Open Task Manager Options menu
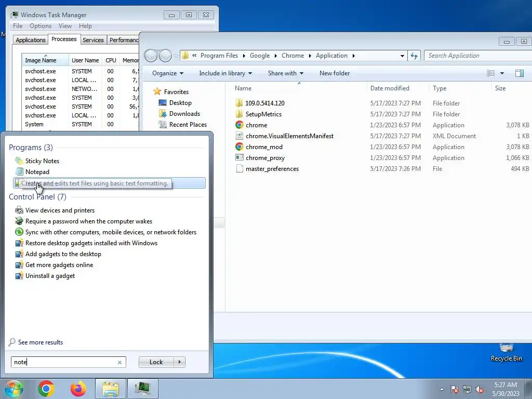The image size is (532, 399). click(41, 26)
